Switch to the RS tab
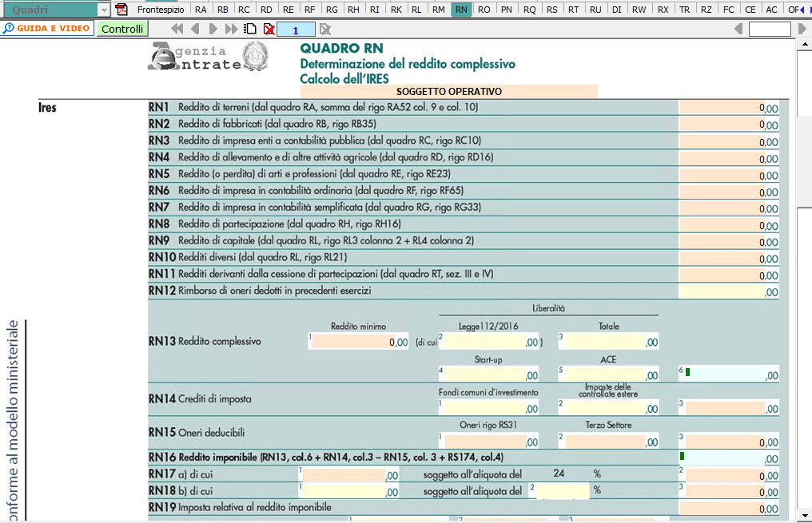This screenshot has height=523, width=812. (x=552, y=10)
